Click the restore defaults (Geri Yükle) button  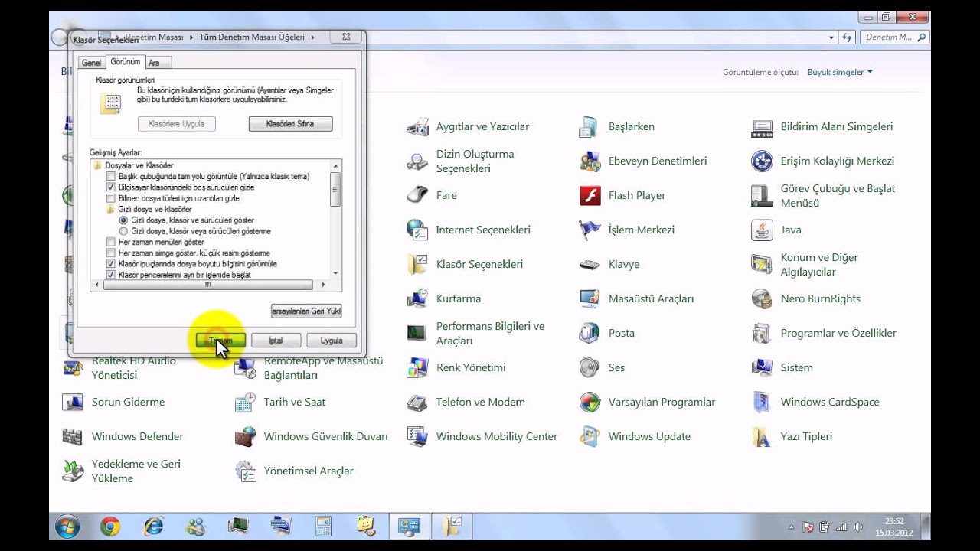306,311
